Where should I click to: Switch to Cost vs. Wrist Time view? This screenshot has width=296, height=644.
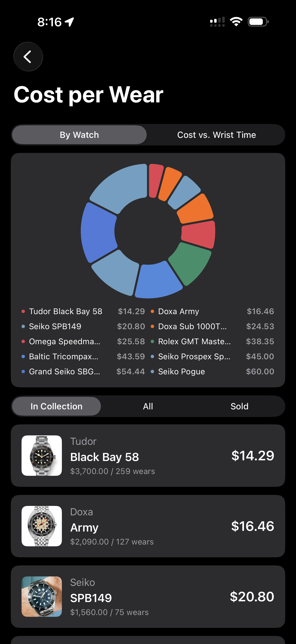216,135
